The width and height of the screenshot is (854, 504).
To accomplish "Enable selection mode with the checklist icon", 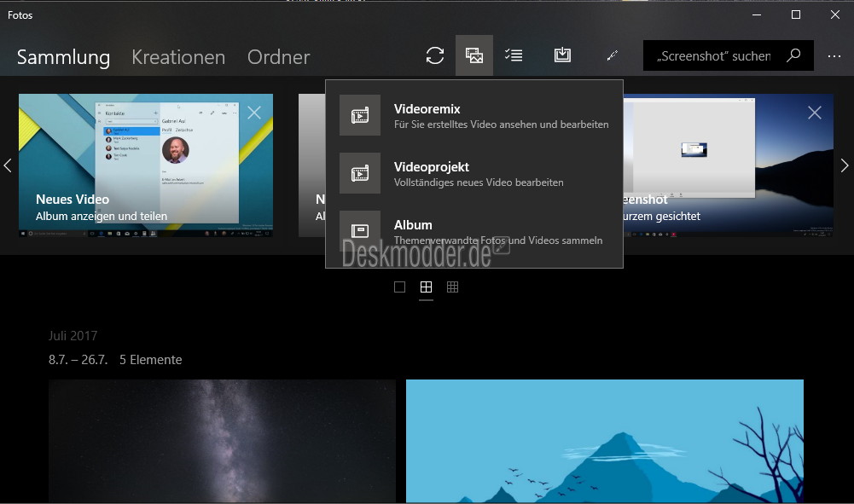I will (514, 55).
